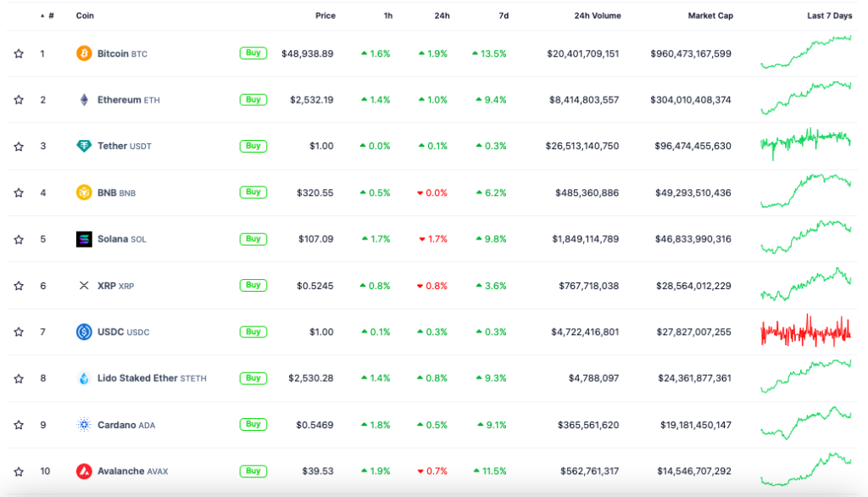Click the Price column header
868x497 pixels.
point(325,15)
